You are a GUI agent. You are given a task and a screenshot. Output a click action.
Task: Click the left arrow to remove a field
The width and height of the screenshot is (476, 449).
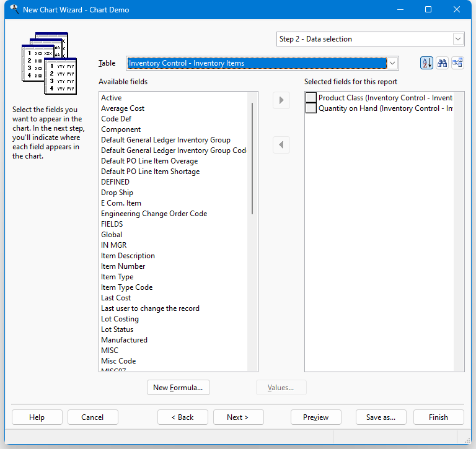[281, 145]
